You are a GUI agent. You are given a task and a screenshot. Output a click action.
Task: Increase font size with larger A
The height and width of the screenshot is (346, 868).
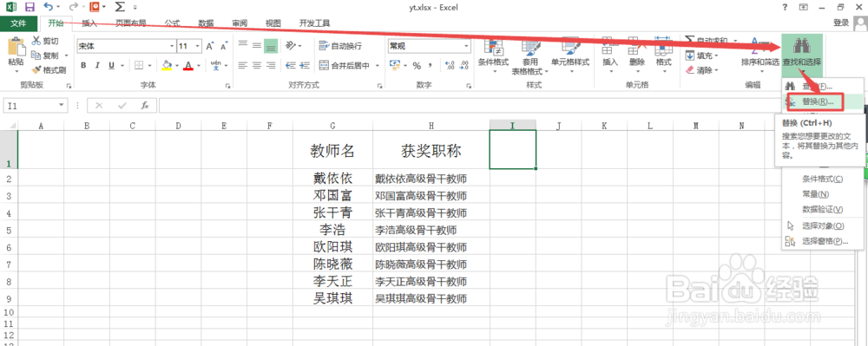(x=210, y=46)
